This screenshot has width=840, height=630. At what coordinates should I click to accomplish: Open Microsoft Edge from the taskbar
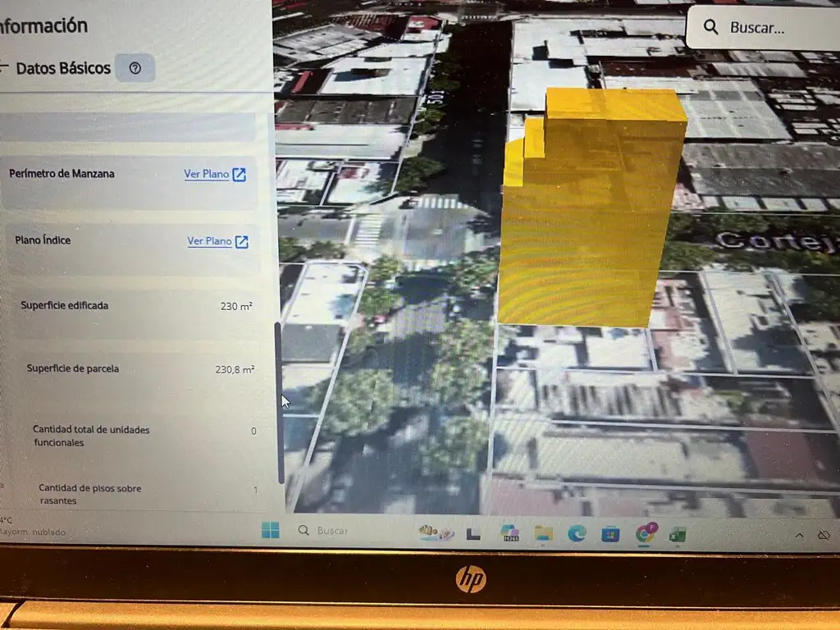coord(577,533)
